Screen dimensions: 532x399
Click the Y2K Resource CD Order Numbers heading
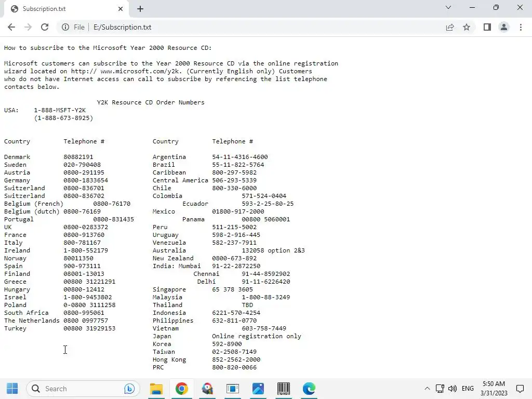151,102
